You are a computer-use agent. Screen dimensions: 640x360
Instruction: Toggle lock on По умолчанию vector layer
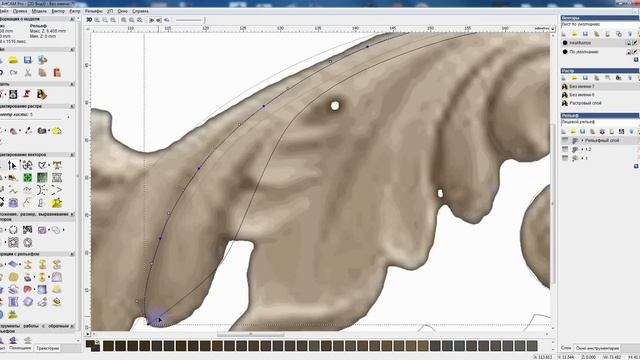[x=629, y=52]
